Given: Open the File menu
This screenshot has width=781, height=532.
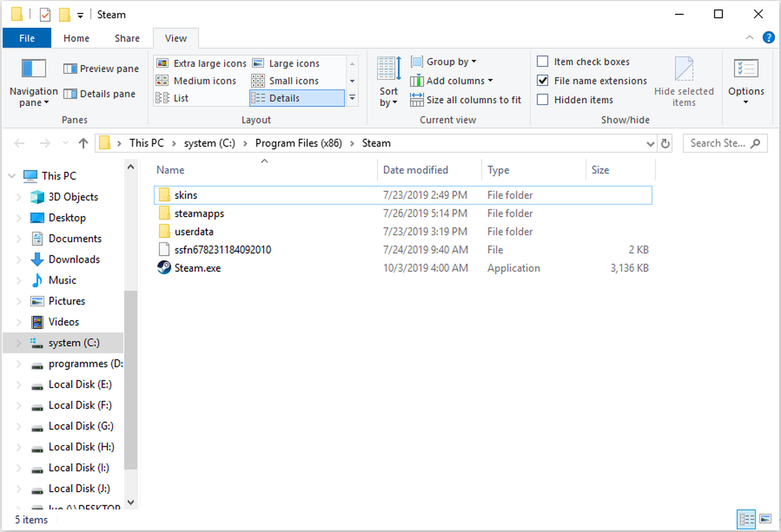Looking at the screenshot, I should [x=27, y=38].
